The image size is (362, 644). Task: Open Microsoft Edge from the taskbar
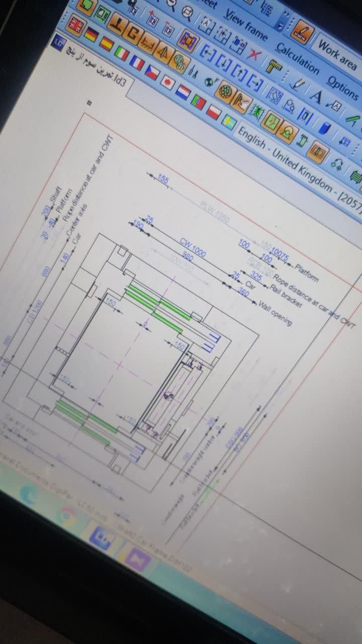[30, 495]
